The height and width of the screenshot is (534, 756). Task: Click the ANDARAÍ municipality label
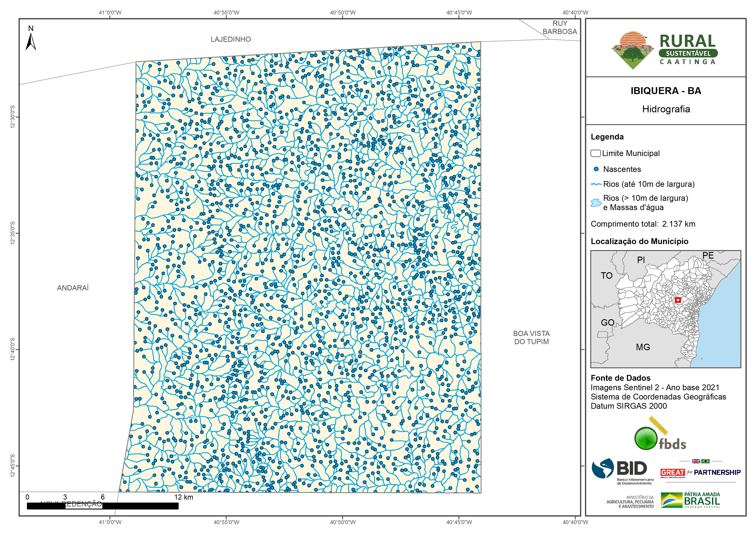[73, 288]
